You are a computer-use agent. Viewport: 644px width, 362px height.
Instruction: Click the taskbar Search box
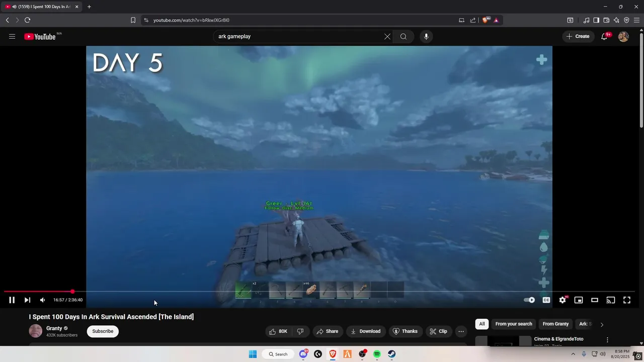pyautogui.click(x=278, y=354)
